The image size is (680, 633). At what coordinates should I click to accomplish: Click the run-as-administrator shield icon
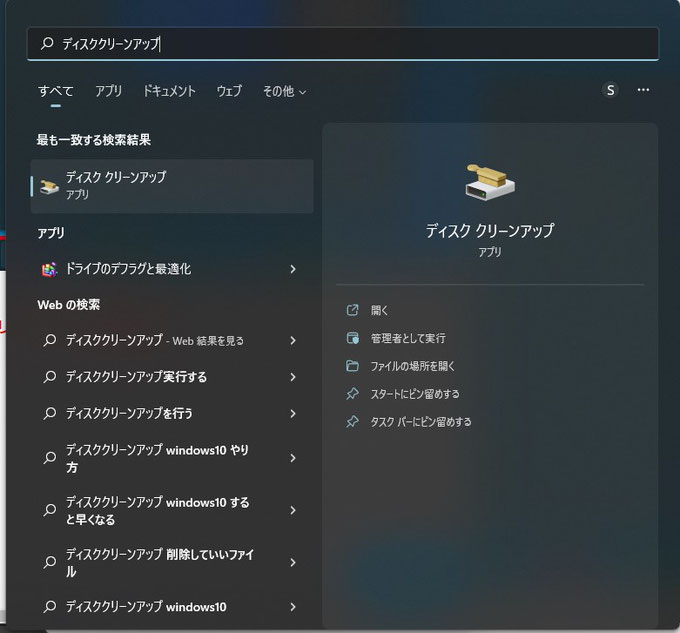click(x=353, y=338)
